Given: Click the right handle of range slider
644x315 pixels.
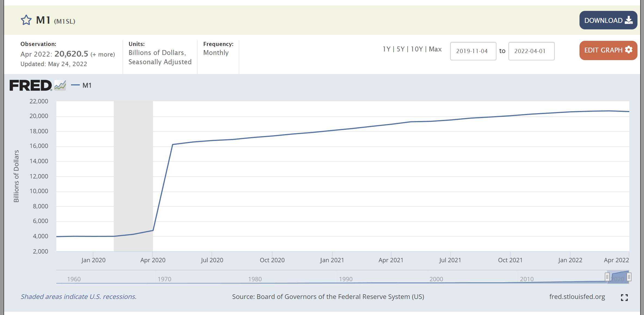Looking at the screenshot, I should coord(629,277).
